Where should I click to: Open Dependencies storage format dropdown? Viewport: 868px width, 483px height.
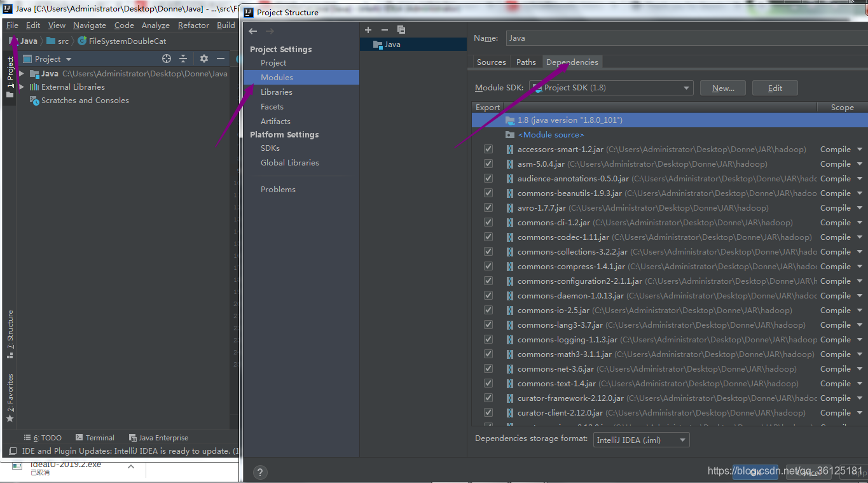tap(641, 440)
